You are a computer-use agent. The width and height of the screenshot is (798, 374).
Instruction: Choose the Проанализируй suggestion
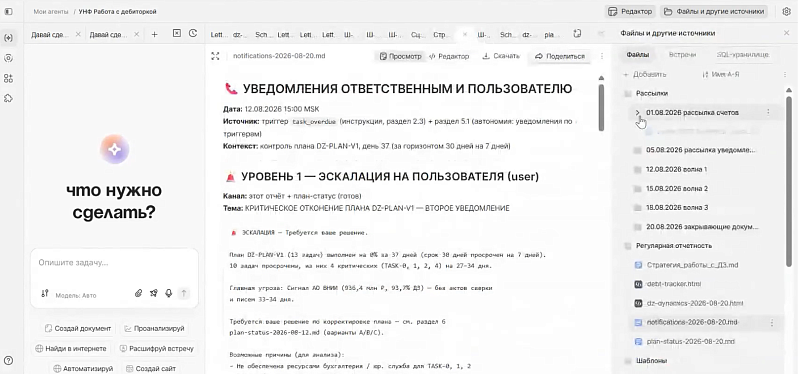[154, 328]
